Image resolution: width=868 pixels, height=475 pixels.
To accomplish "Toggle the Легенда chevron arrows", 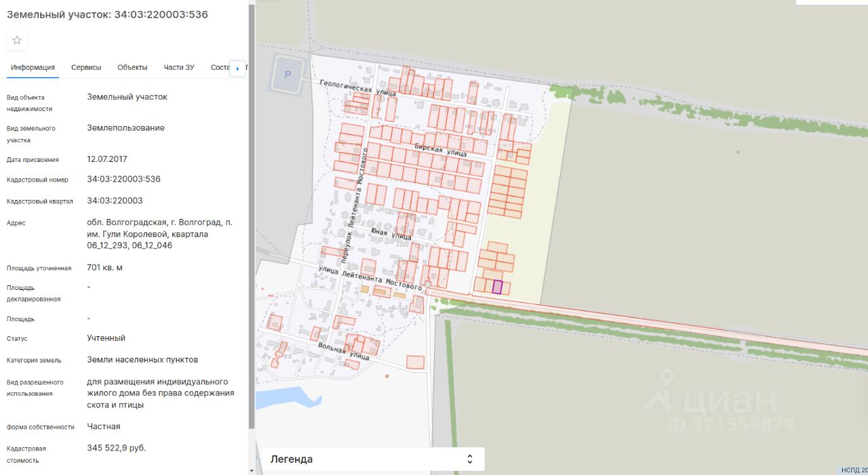I will point(469,459).
